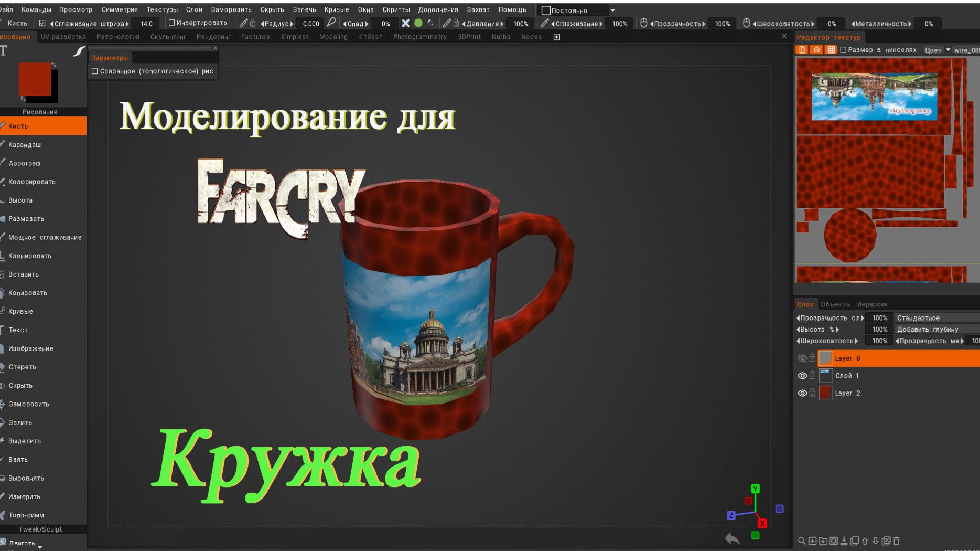
Task: Select the Заморозить (Freeze) tool
Action: pos(28,404)
